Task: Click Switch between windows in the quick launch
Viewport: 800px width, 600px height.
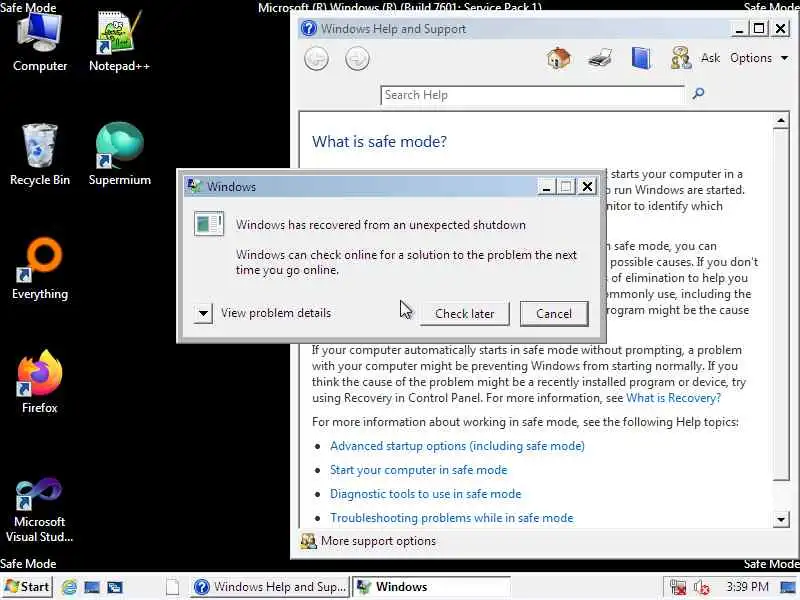Action: (115, 587)
